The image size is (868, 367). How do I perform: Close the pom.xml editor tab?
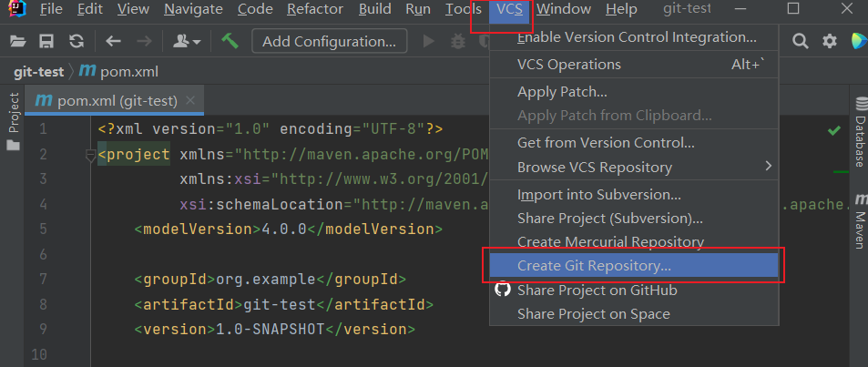coord(190,101)
